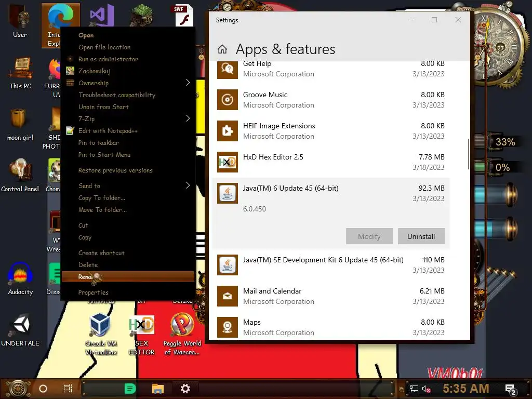This screenshot has height=399, width=532.
Task: Click the steampunk Start button
Action: (x=19, y=389)
